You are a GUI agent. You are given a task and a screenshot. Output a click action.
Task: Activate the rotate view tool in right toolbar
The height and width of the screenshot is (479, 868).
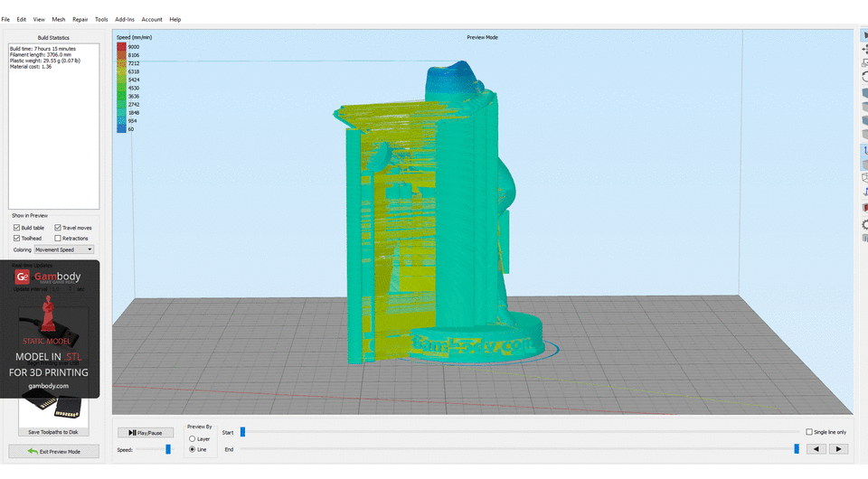coord(864,77)
